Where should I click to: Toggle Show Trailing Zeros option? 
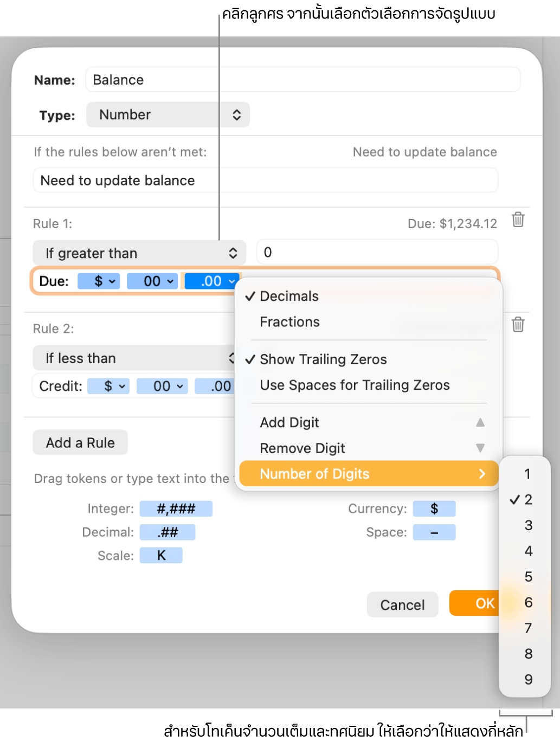[x=323, y=359]
